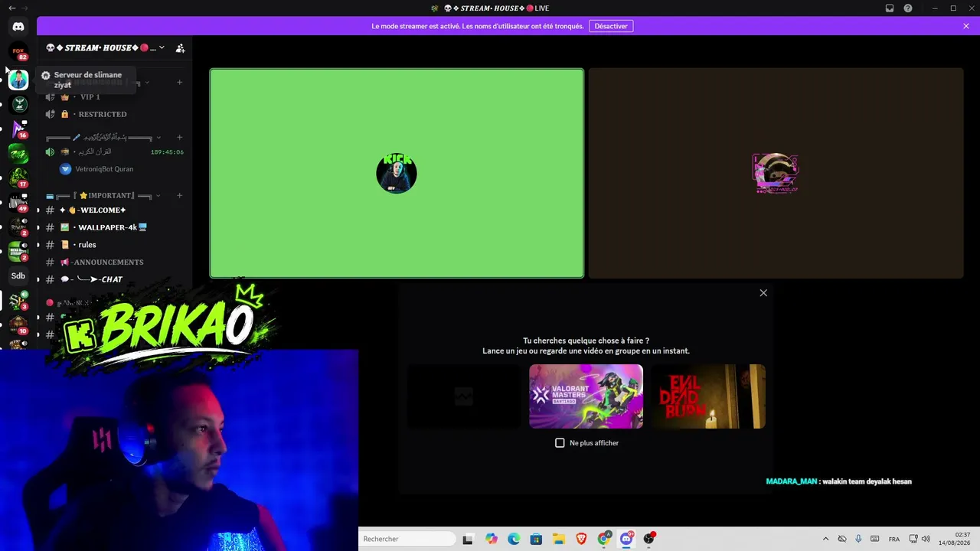Open slimane ziyat's server icon
Screen dimensions: 980x551
(x=18, y=80)
